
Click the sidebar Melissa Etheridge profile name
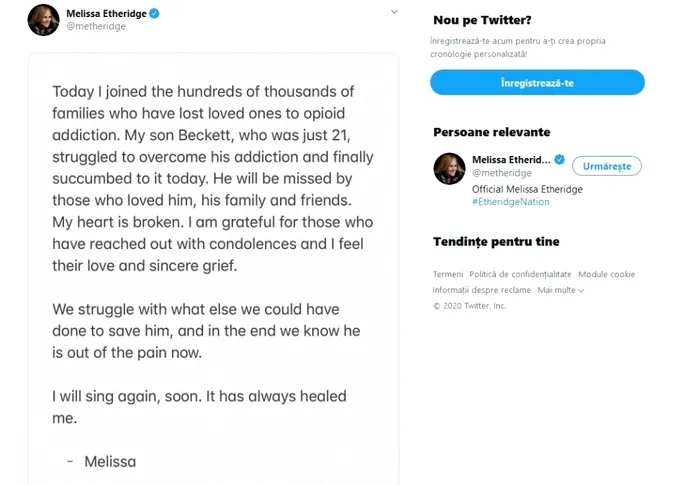click(x=511, y=160)
